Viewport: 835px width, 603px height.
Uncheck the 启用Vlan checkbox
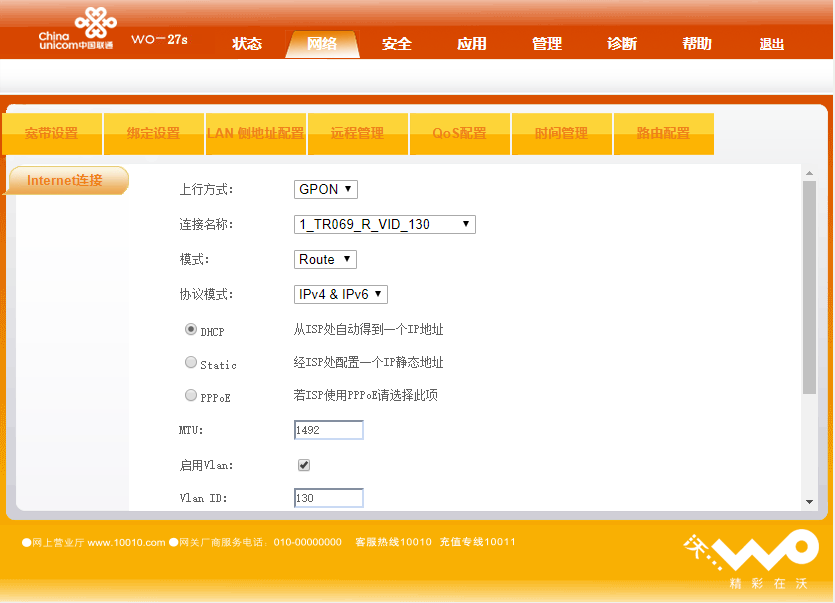click(x=303, y=464)
